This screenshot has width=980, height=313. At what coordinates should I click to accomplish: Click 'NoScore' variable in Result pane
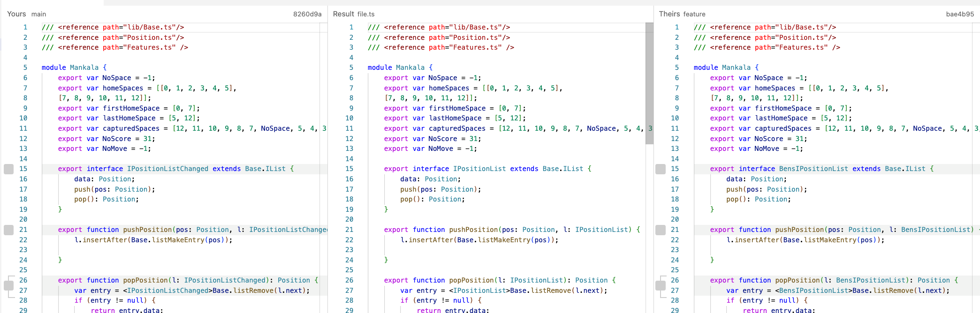tap(443, 139)
